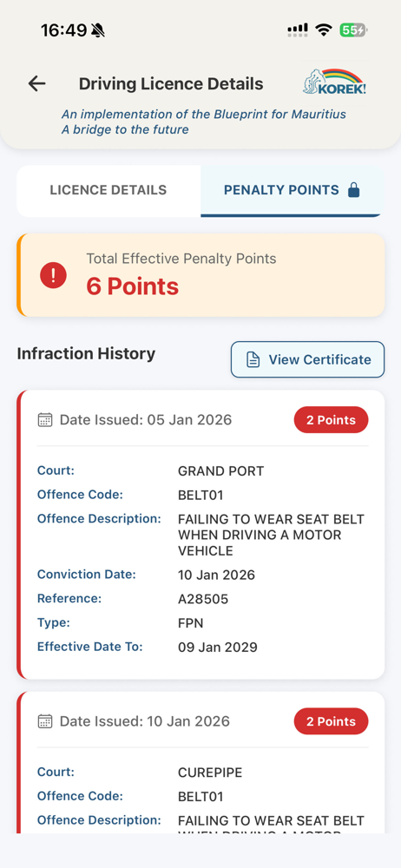Tap the back arrow icon
The width and height of the screenshot is (401, 868).
(x=37, y=83)
